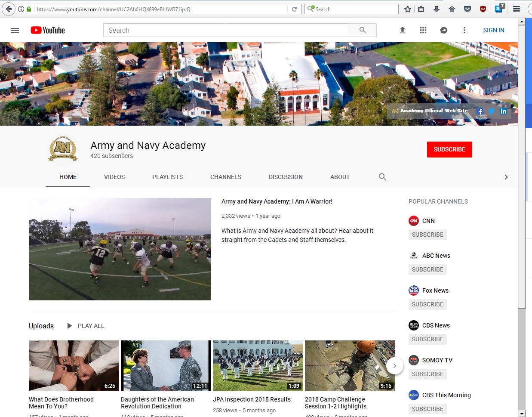The height and width of the screenshot is (417, 532).
Task: Open the uBlock Origin extension icon
Action: (483, 9)
